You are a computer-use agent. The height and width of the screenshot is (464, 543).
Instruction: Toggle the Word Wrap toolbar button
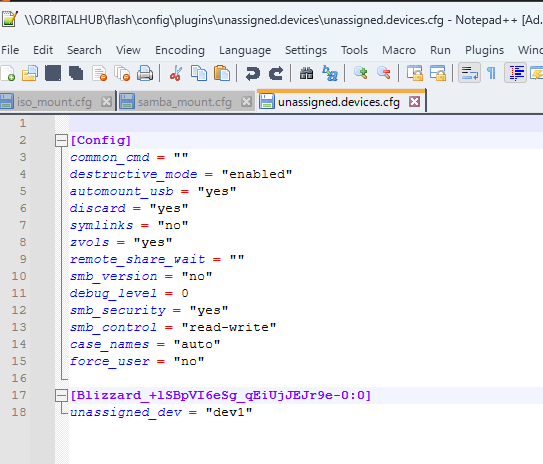pos(469,73)
